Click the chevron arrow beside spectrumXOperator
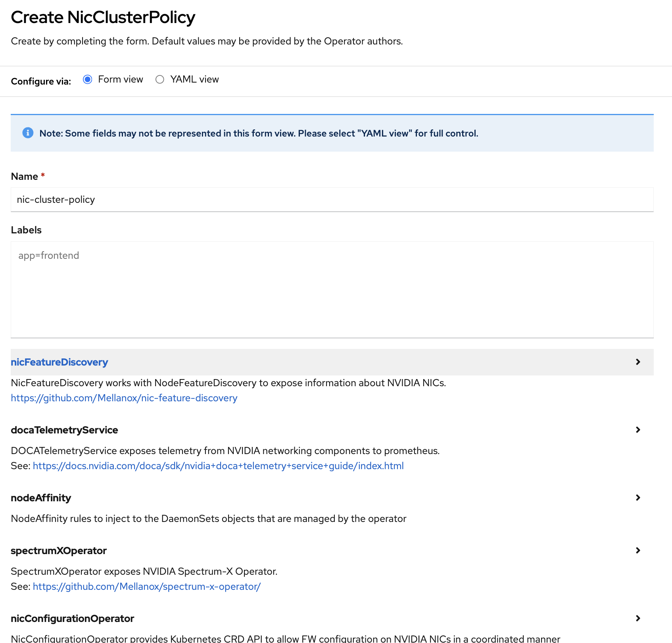 tap(638, 551)
